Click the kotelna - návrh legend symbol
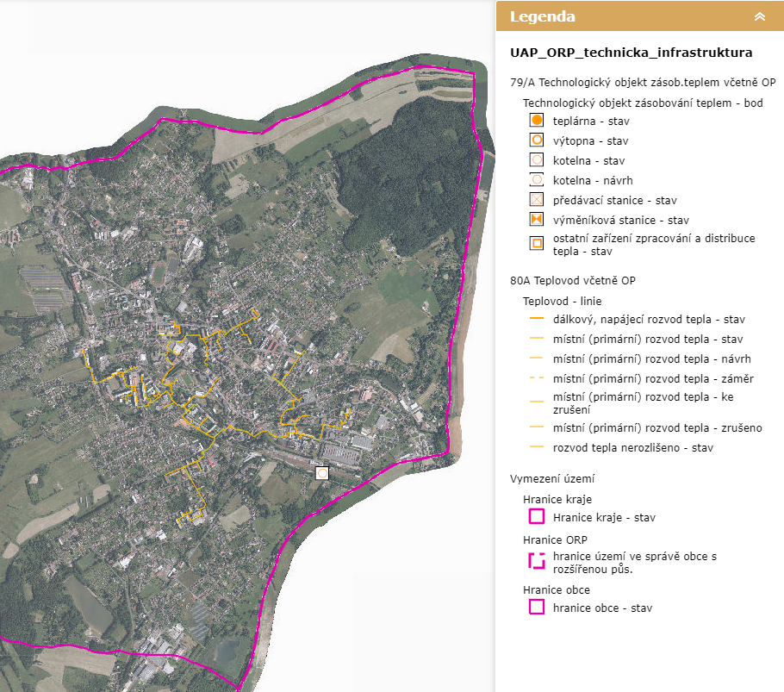 coord(537,179)
